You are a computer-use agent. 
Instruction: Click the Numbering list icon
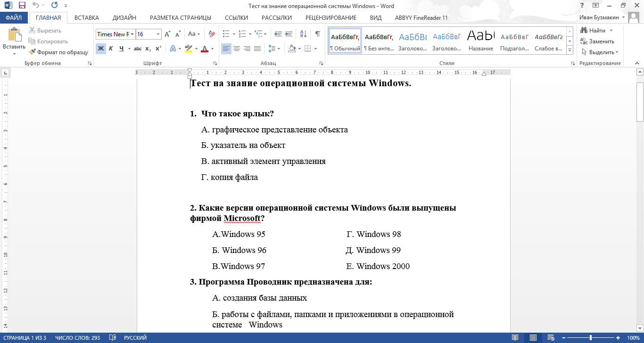click(242, 34)
